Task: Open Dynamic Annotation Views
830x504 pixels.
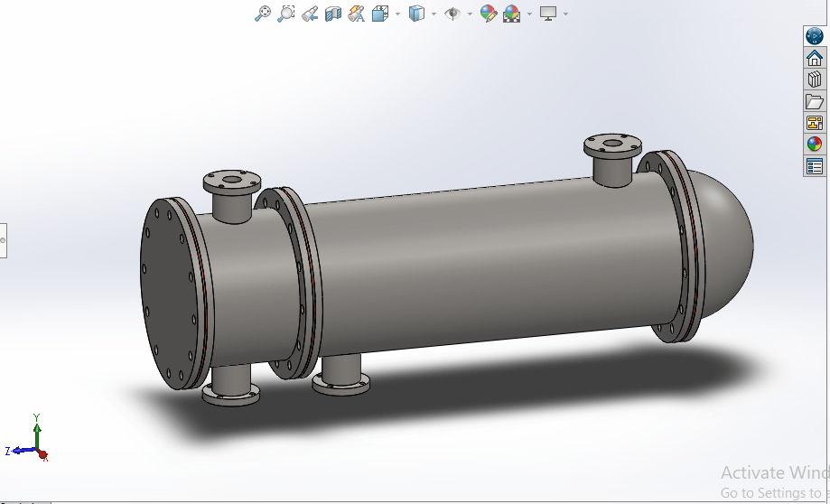Action: tap(356, 14)
